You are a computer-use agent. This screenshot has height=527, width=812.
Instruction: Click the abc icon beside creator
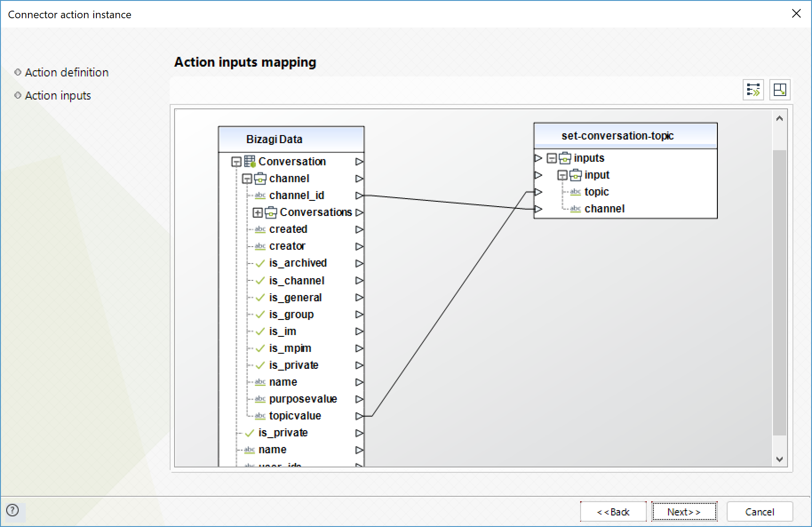coord(260,246)
